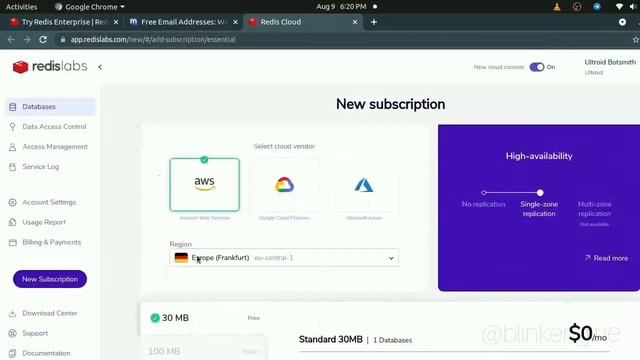
Task: Open the Documentation link
Action: tap(46, 353)
